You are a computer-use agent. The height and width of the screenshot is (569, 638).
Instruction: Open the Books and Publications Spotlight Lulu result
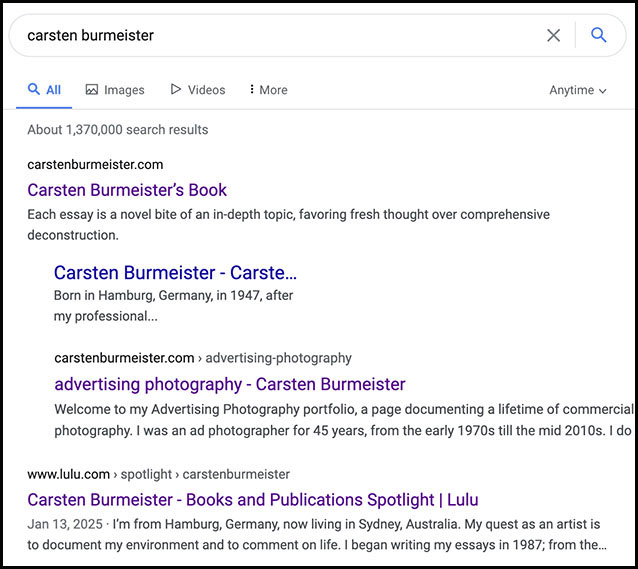(252, 499)
